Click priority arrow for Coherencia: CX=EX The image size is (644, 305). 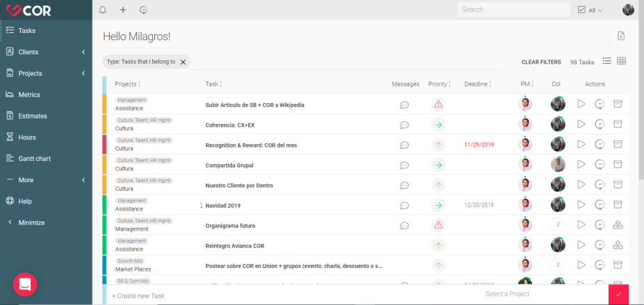pos(438,125)
